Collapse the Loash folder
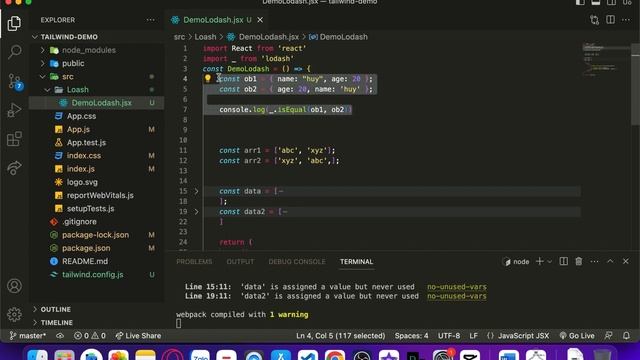Viewport: 640px width, 360px height. coord(78,89)
